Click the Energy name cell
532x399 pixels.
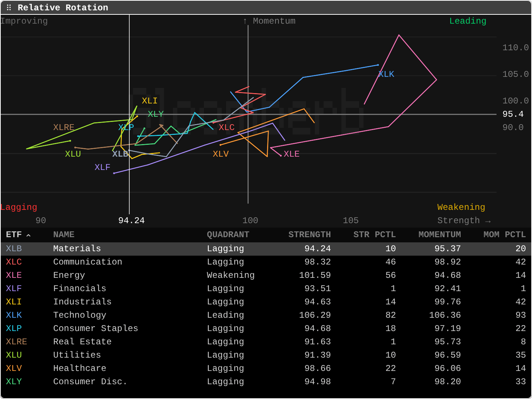click(69, 275)
